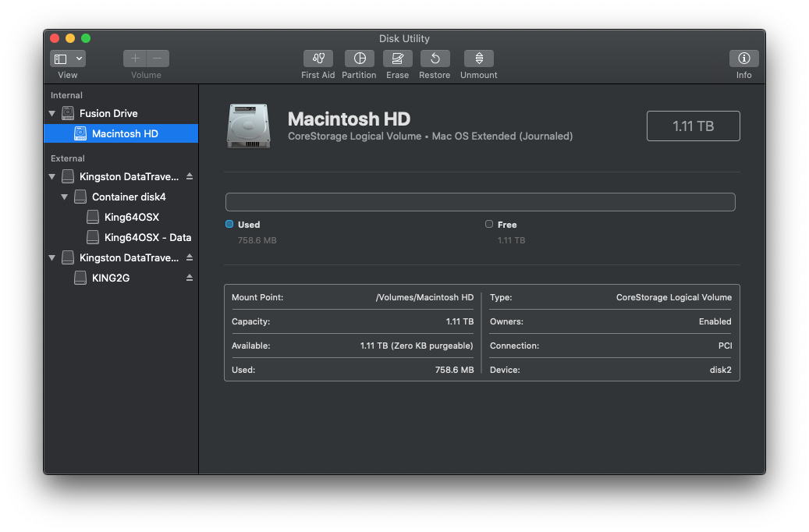809x532 pixels.
Task: Run First Aid on the volume
Action: coord(318,59)
